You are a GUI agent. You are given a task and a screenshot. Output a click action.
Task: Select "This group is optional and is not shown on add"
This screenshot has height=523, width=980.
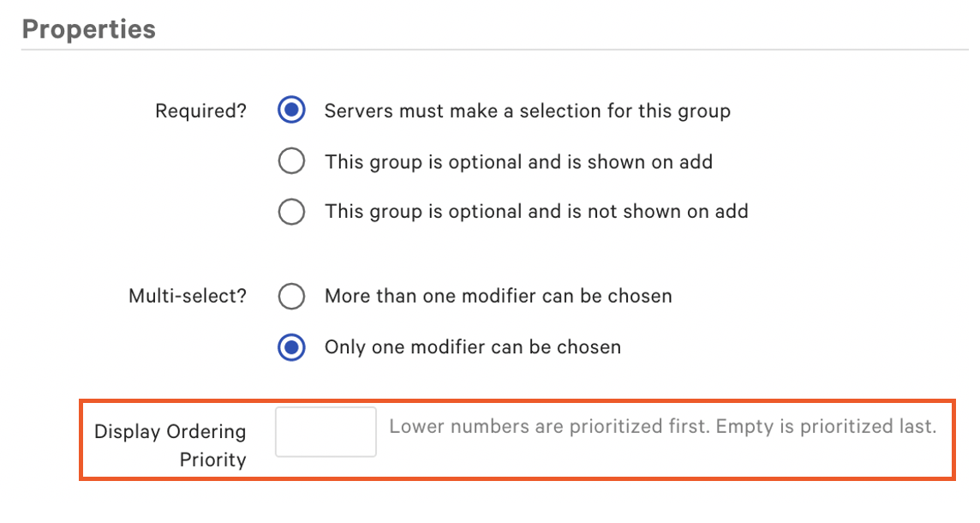tap(291, 212)
